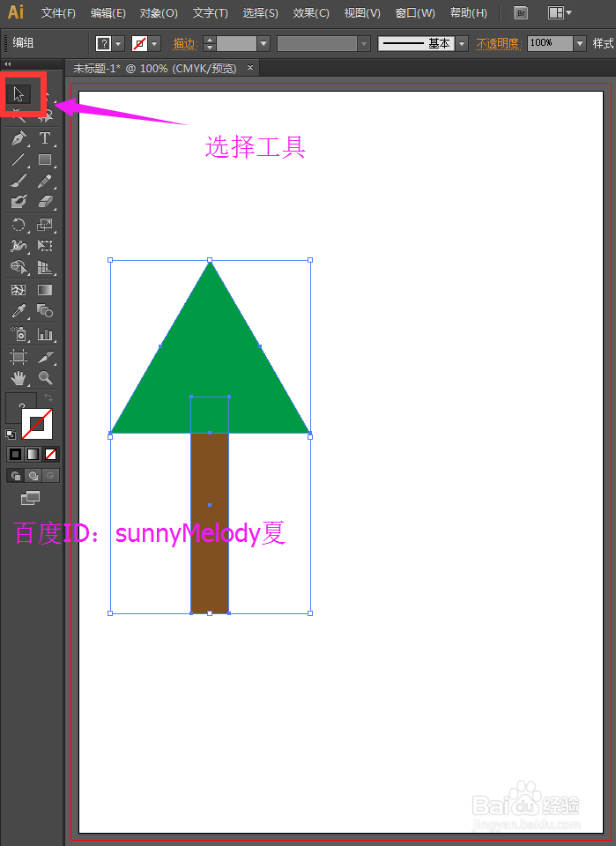
Task: Open 选择(S) menu
Action: [261, 13]
